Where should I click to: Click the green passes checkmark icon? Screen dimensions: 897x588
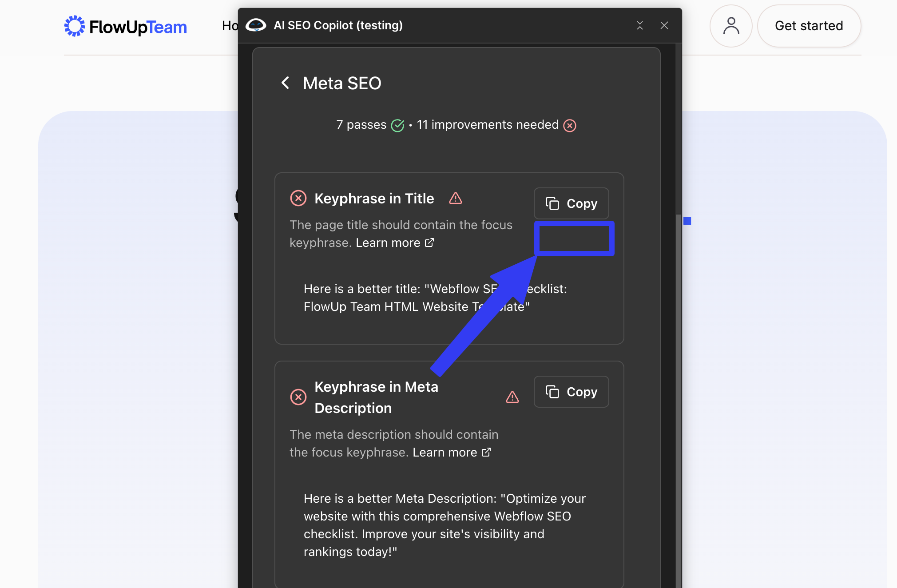pyautogui.click(x=397, y=125)
